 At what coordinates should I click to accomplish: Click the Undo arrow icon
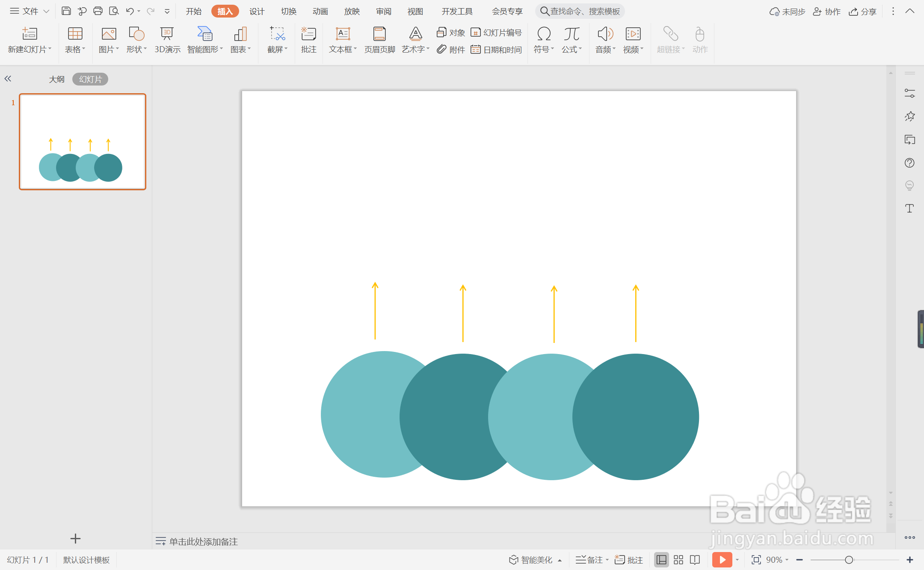tap(130, 11)
